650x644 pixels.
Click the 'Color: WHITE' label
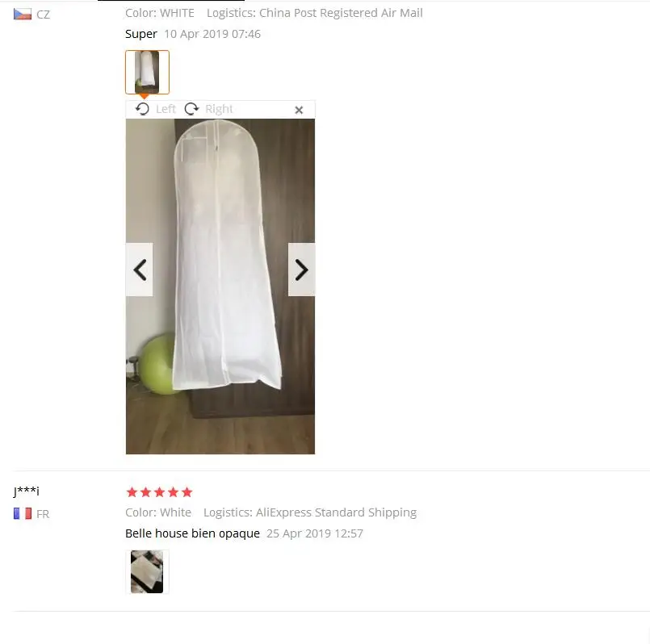coord(160,13)
